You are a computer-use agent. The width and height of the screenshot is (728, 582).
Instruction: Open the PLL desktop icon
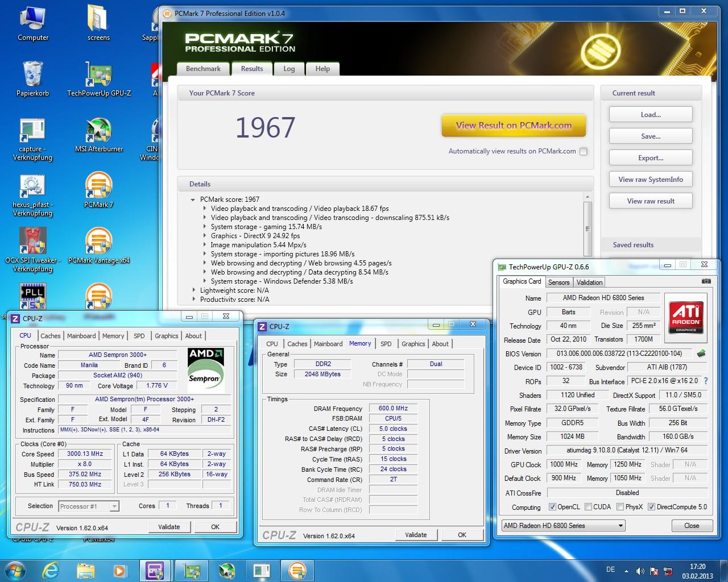click(33, 297)
